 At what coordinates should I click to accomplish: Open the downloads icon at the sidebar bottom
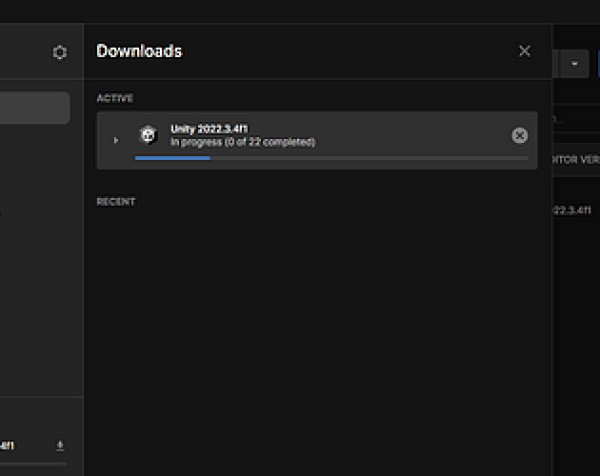coord(60,446)
